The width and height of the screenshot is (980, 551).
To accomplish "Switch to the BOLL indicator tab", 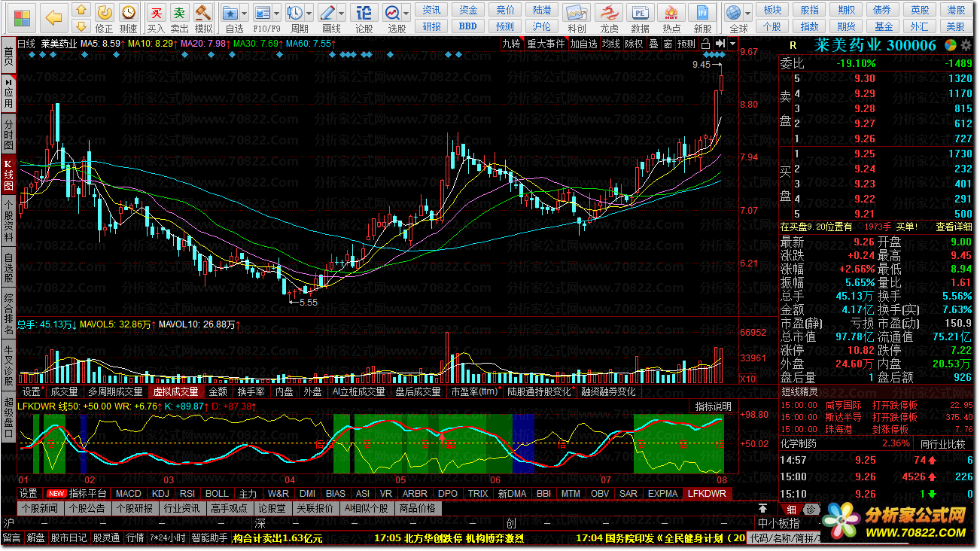I will tap(217, 494).
